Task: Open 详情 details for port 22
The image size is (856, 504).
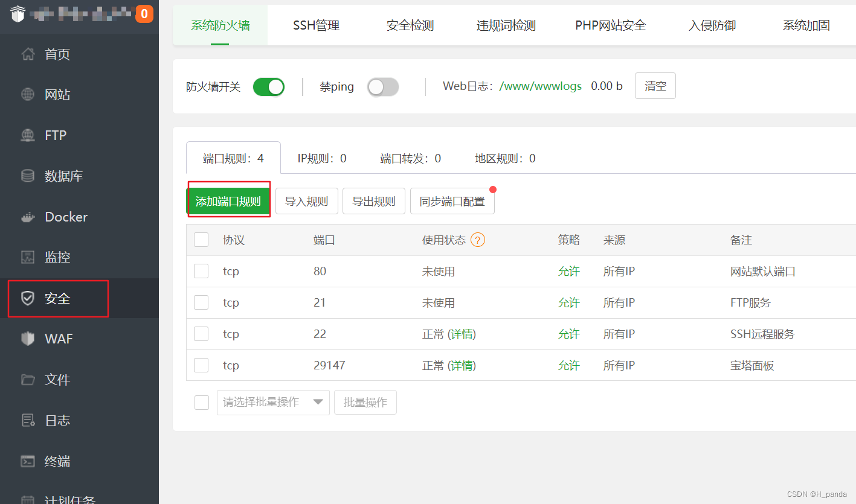Action: [x=466, y=334]
